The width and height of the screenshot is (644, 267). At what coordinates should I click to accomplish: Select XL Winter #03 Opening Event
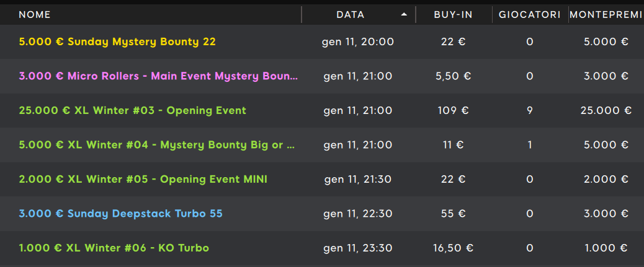click(133, 111)
